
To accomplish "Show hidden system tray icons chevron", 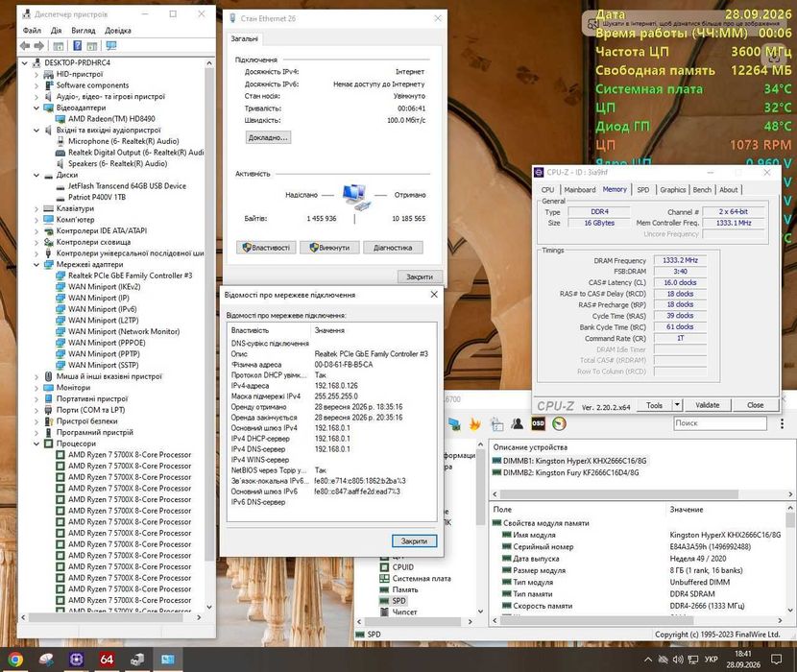I will (x=647, y=660).
